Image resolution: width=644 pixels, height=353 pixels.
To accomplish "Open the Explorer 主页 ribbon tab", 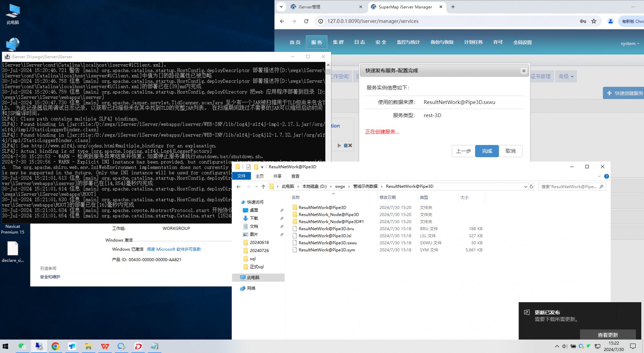I will (x=260, y=176).
